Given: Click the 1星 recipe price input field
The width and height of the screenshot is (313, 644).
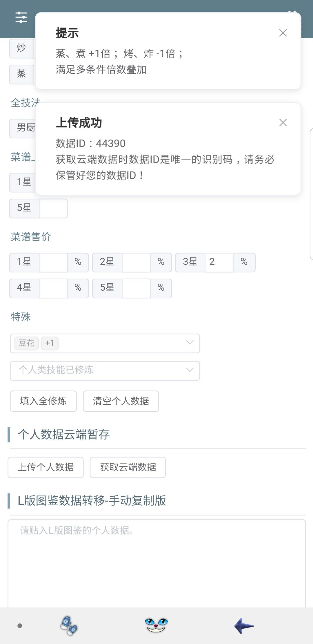Looking at the screenshot, I should 53,262.
